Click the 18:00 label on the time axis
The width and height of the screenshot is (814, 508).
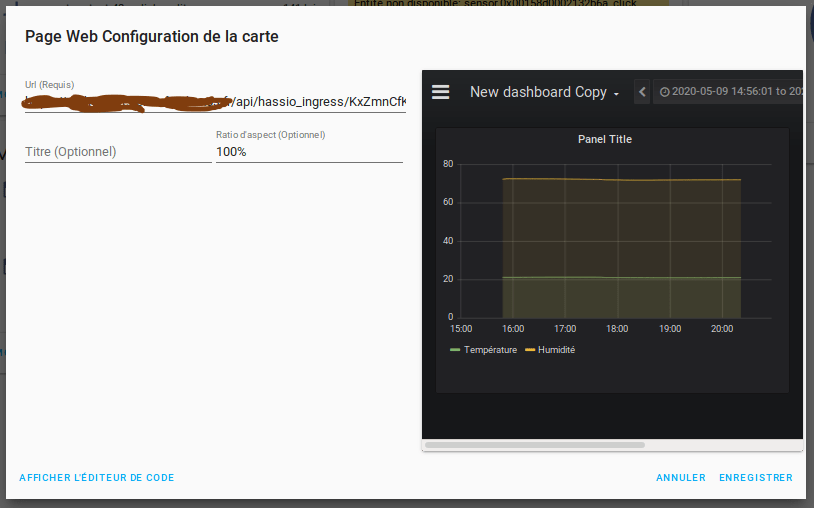(617, 328)
